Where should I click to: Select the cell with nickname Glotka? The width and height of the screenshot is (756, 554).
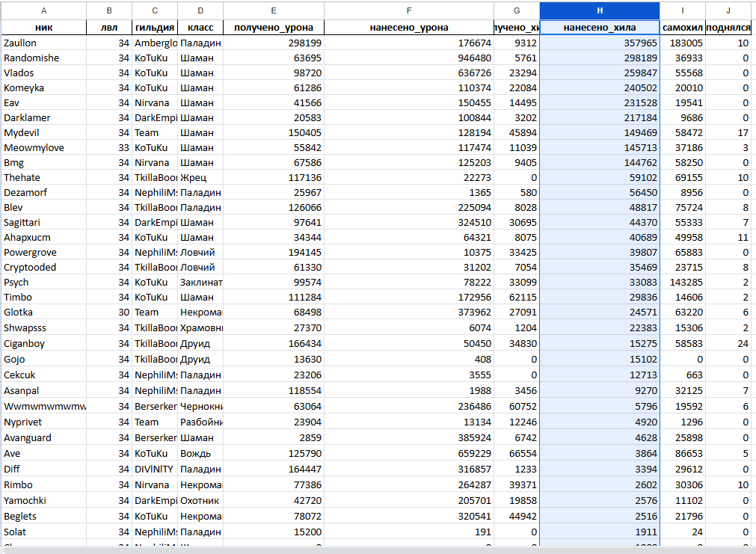pyautogui.click(x=43, y=312)
